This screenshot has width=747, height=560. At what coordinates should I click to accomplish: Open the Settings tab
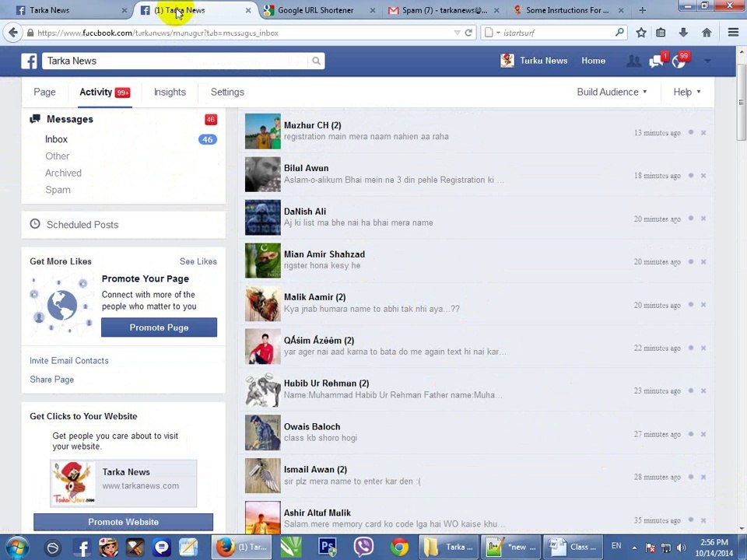[x=227, y=92]
